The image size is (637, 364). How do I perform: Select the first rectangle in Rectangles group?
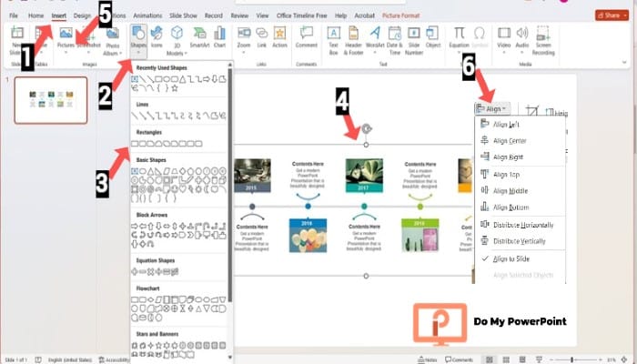pos(135,144)
